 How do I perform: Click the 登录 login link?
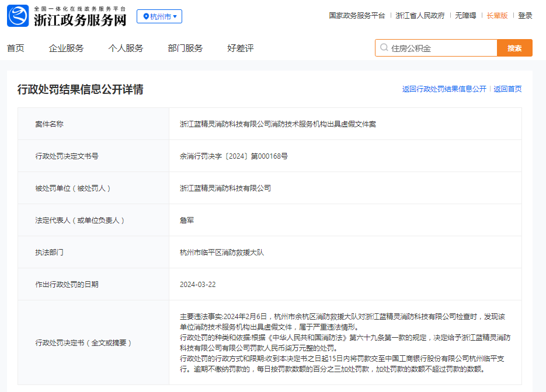coord(525,16)
